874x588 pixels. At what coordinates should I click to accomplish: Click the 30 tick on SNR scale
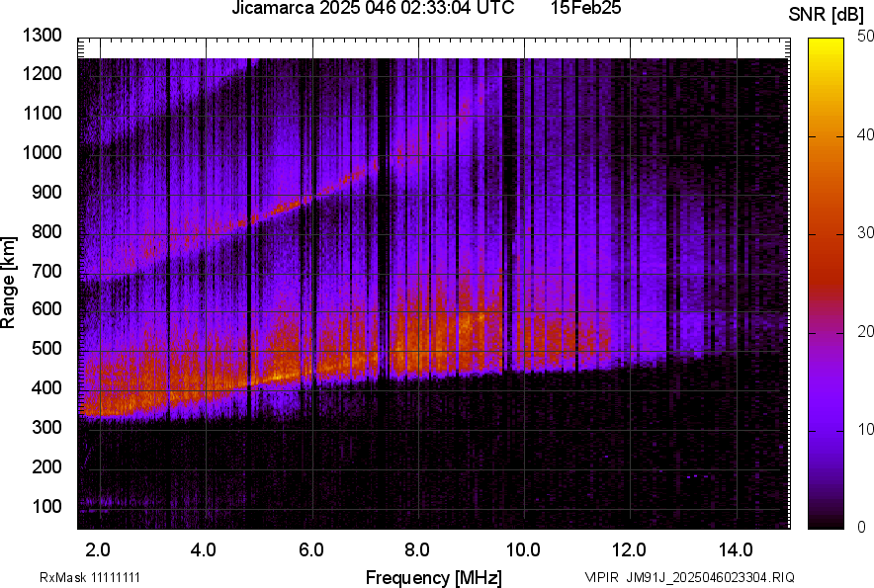click(866, 233)
